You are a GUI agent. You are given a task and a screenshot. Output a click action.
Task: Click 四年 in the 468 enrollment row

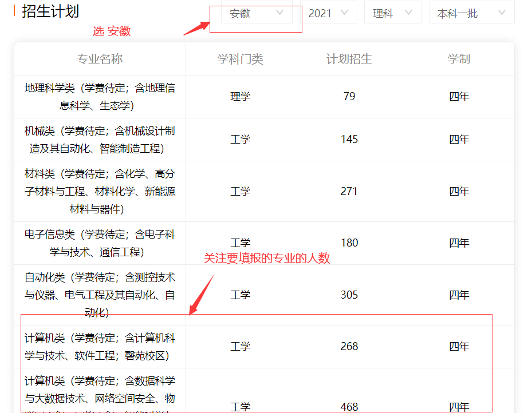pyautogui.click(x=459, y=407)
